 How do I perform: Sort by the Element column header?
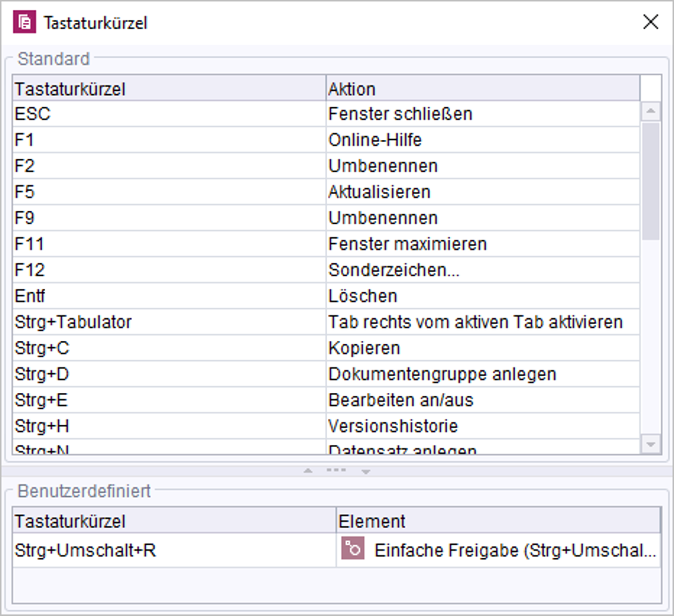(x=499, y=521)
